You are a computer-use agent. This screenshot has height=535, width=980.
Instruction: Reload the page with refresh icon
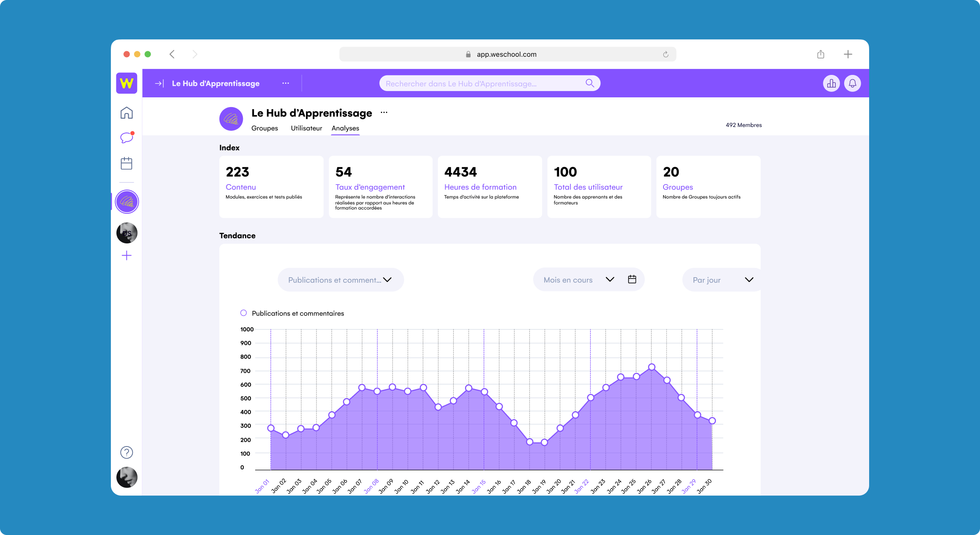point(666,54)
